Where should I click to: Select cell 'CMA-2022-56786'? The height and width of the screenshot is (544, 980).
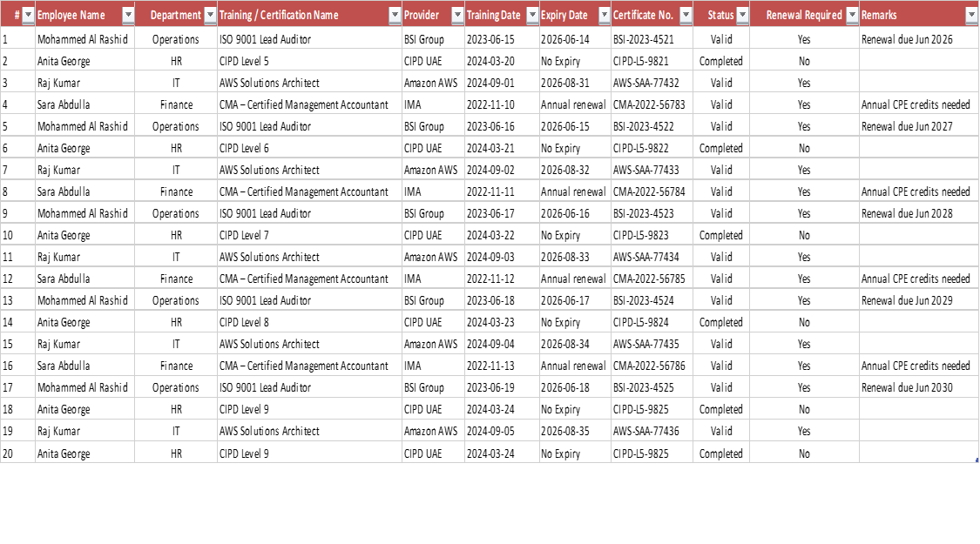[652, 366]
